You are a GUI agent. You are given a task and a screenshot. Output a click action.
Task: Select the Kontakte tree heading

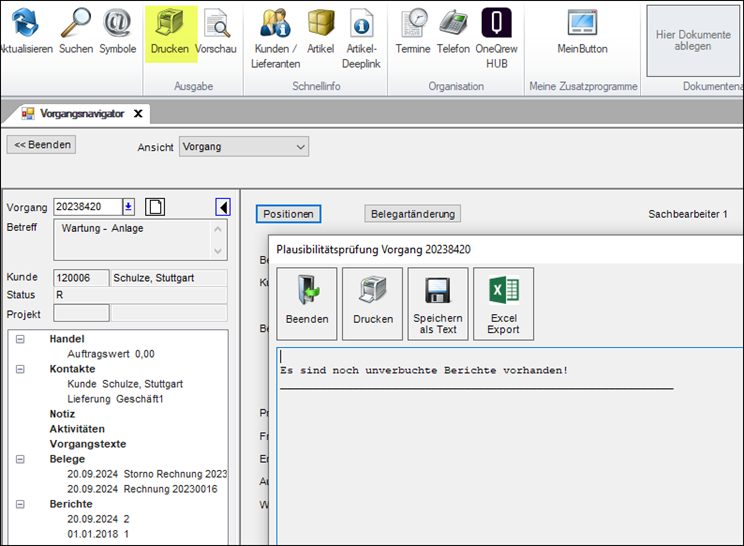click(72, 369)
